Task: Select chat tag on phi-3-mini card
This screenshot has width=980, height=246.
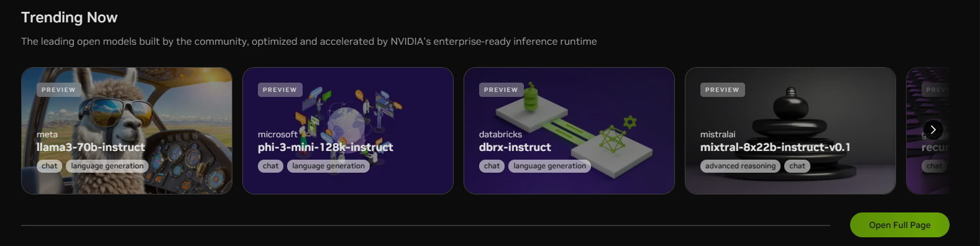Action: 270,166
